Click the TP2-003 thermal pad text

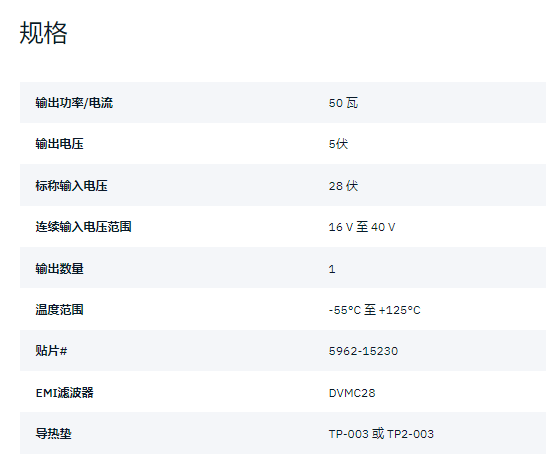(x=411, y=434)
